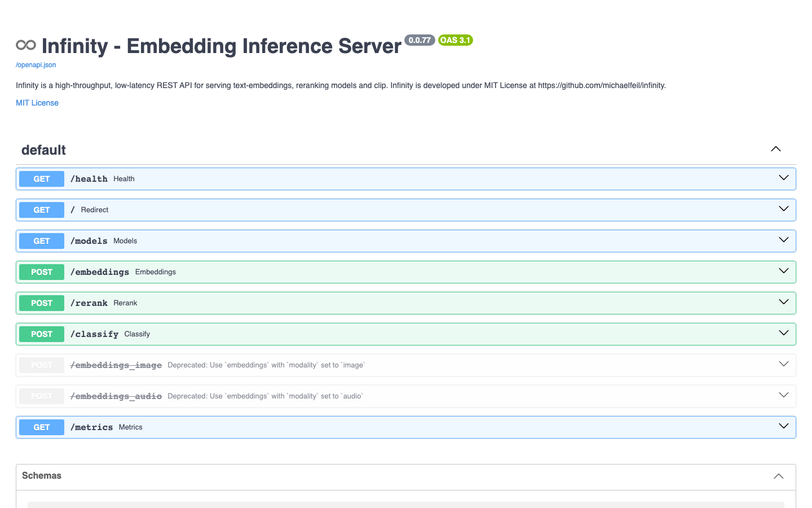
Task: Click the 'Schemas' heading text
Action: tap(42, 476)
